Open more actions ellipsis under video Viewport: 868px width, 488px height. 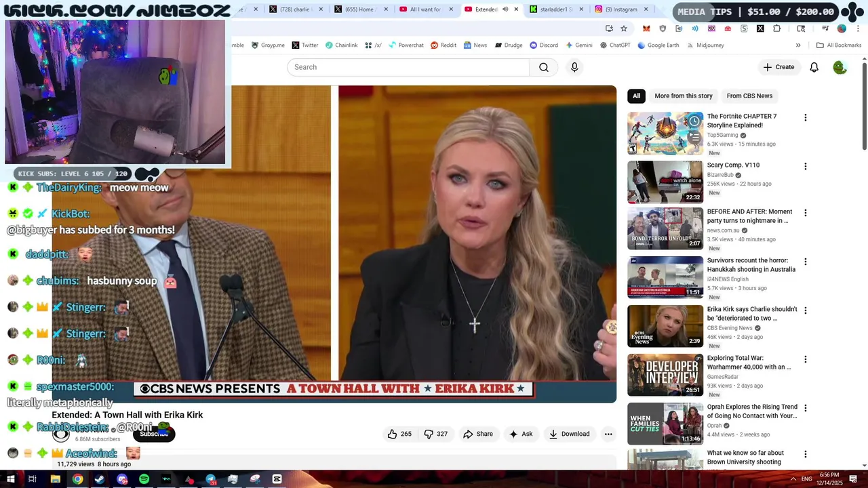point(608,434)
